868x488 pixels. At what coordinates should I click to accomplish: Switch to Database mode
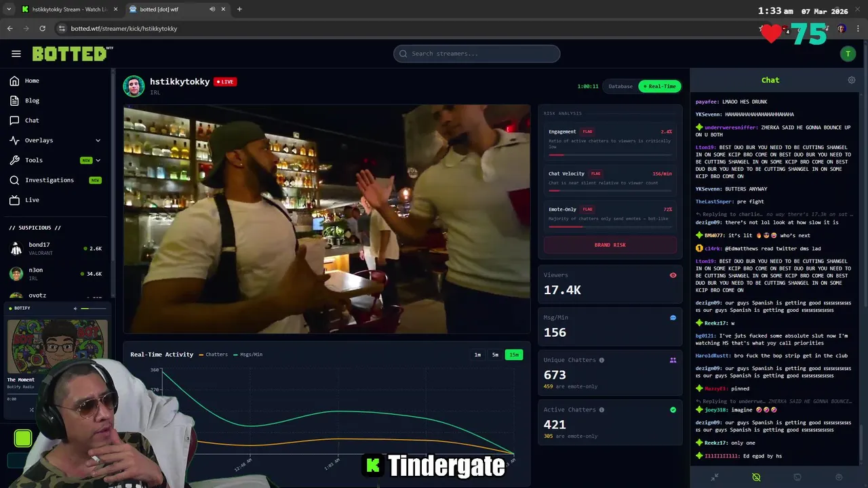click(x=620, y=86)
